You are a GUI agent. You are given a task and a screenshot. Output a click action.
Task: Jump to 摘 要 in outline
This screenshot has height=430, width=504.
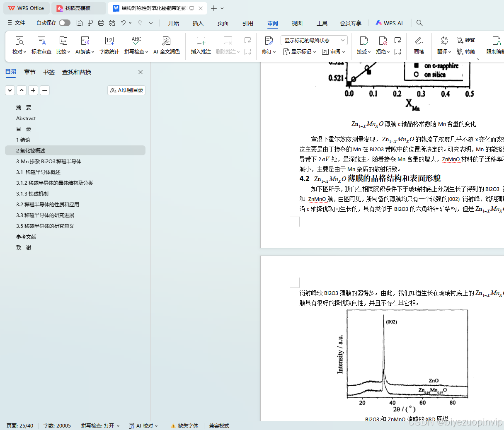(x=24, y=108)
